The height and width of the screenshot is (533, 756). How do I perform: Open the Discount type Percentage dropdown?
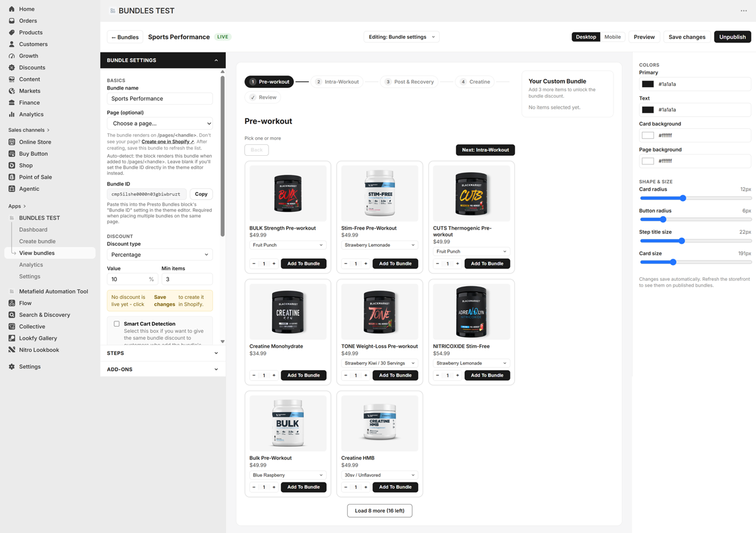[160, 255]
